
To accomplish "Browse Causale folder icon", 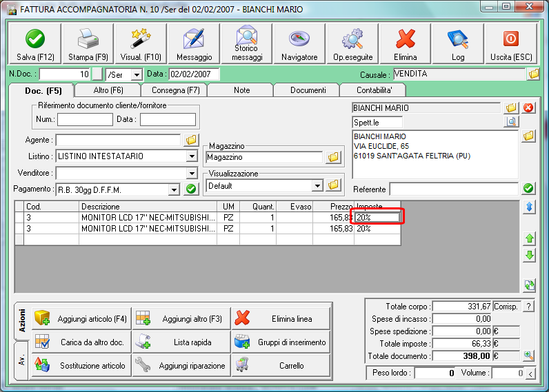I will click(x=534, y=74).
